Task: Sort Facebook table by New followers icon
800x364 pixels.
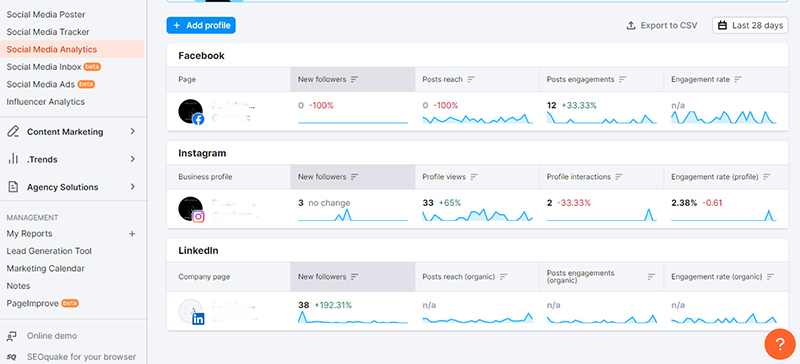Action: coord(355,80)
